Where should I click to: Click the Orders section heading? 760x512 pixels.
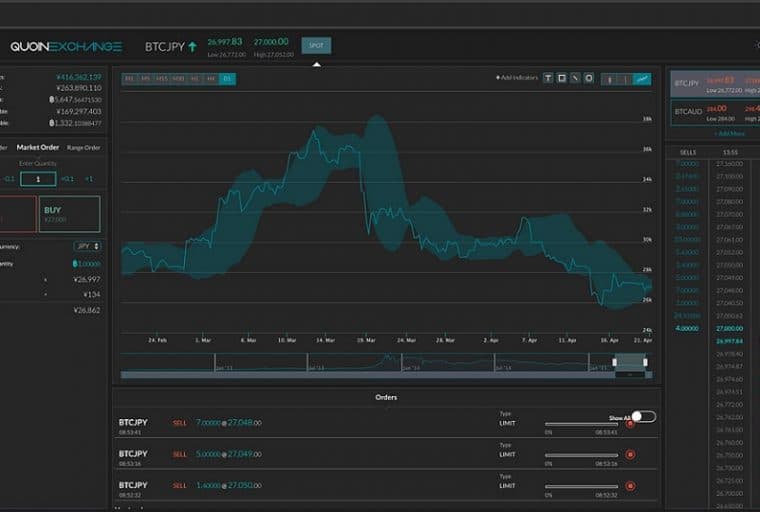click(x=386, y=397)
